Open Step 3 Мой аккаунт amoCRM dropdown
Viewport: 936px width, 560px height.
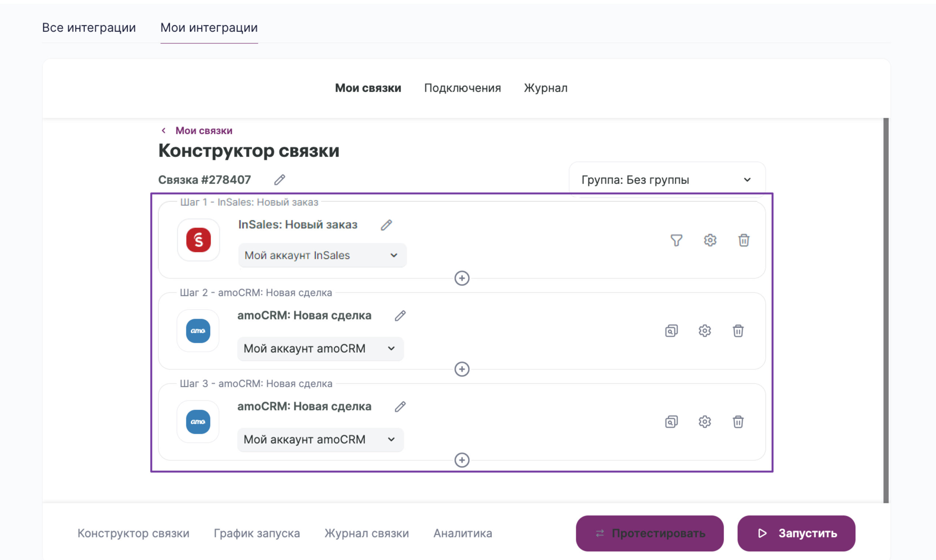(x=320, y=440)
